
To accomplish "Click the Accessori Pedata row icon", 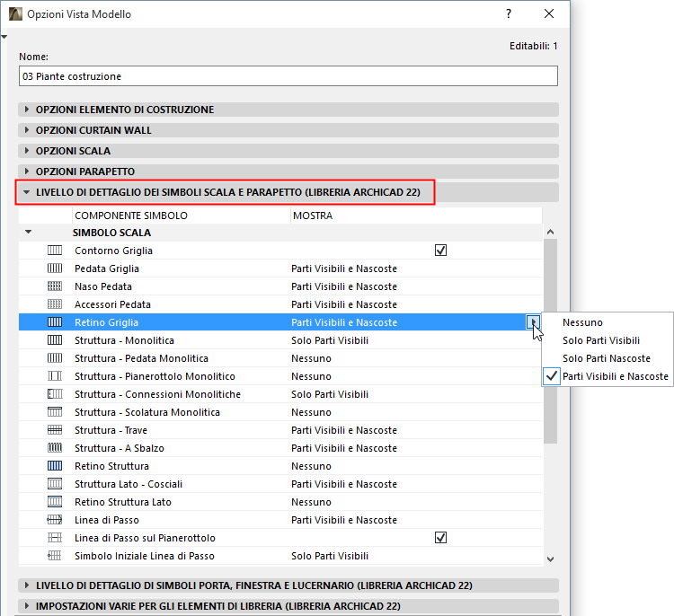I will pos(55,304).
